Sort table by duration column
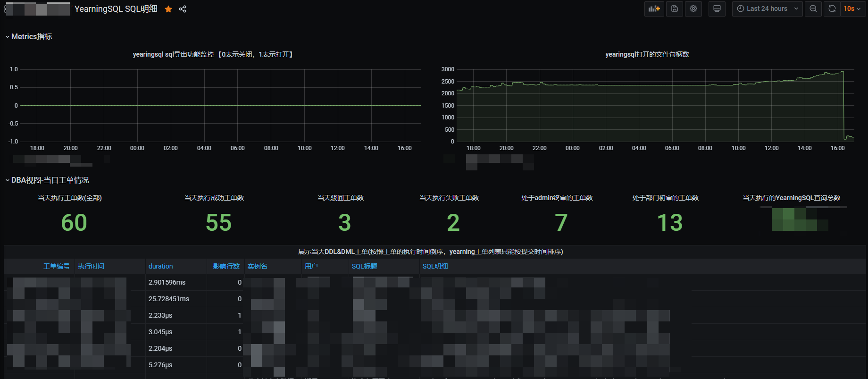 point(161,266)
